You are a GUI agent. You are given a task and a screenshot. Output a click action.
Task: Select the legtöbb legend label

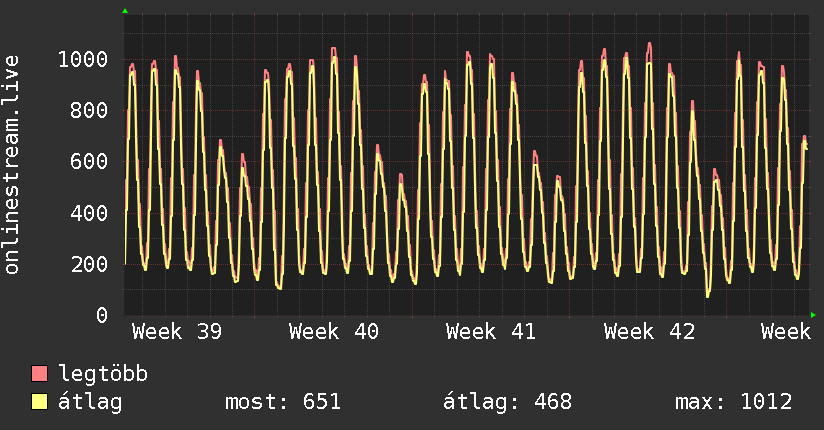[103, 373]
